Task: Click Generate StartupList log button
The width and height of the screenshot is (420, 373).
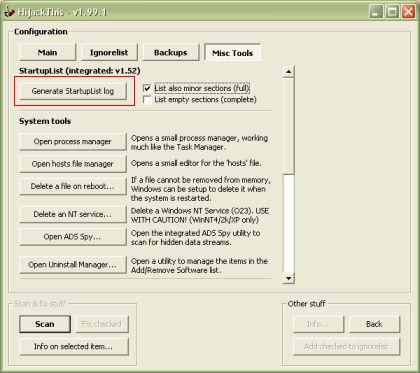Action: 73,91
